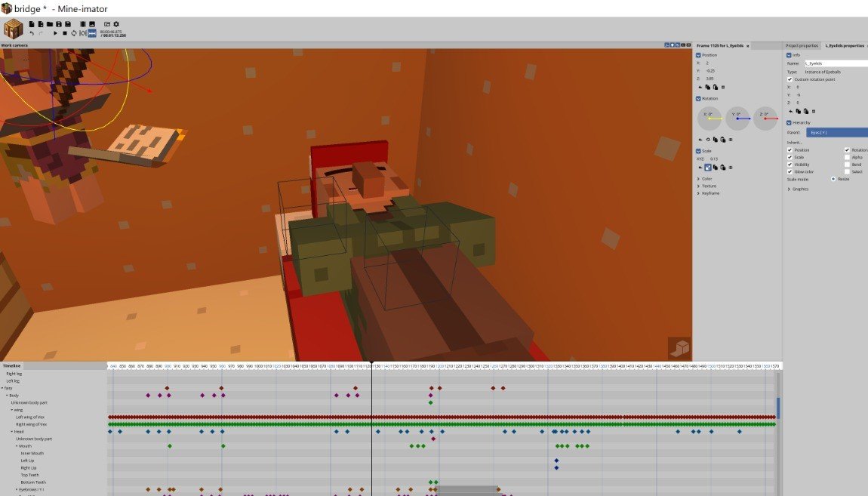Uncheck inherit Glow color checkbox
The width and height of the screenshot is (868, 496).
(x=790, y=171)
